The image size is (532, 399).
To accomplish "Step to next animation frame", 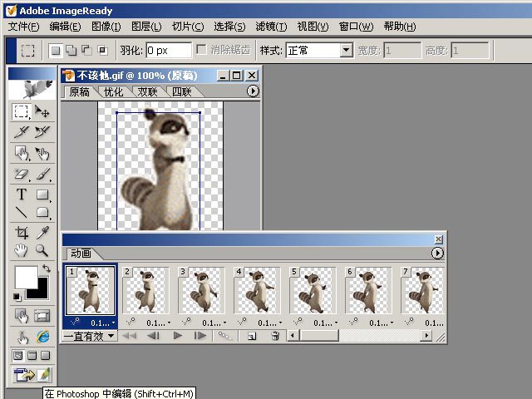I will coord(200,336).
